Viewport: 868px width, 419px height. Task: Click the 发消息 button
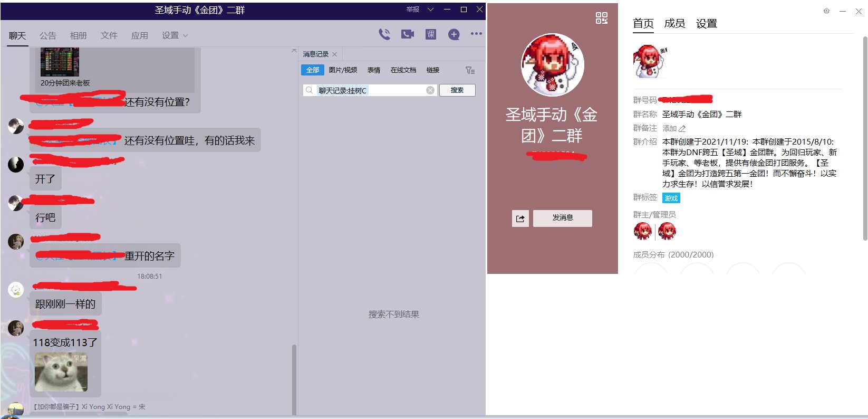point(563,218)
